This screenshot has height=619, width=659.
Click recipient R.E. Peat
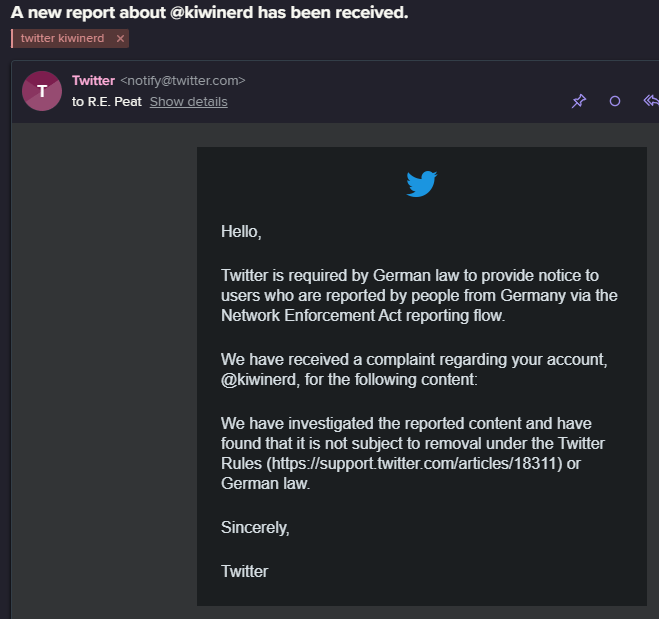click(115, 102)
